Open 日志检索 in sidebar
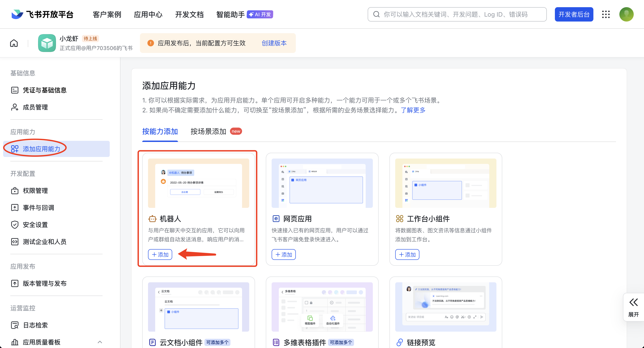This screenshot has height=348, width=644. (35, 325)
